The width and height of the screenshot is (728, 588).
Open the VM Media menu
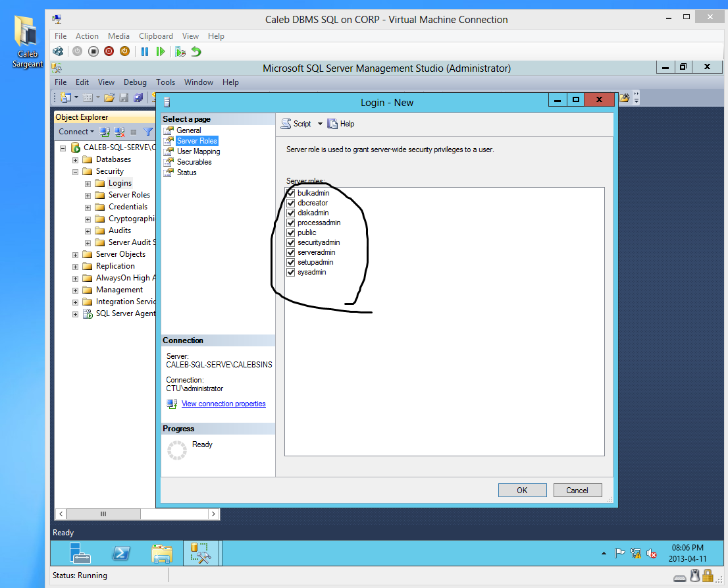point(118,36)
